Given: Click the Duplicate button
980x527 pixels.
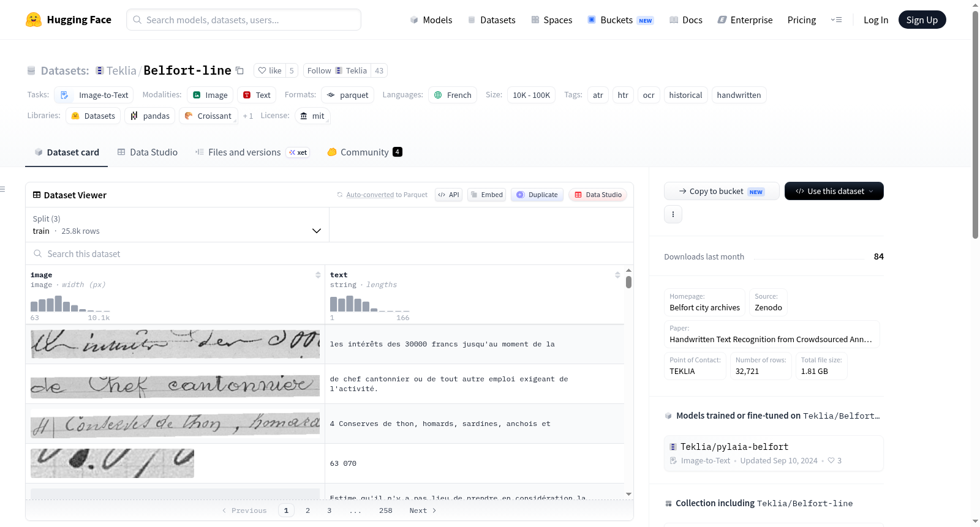Looking at the screenshot, I should pyautogui.click(x=537, y=195).
